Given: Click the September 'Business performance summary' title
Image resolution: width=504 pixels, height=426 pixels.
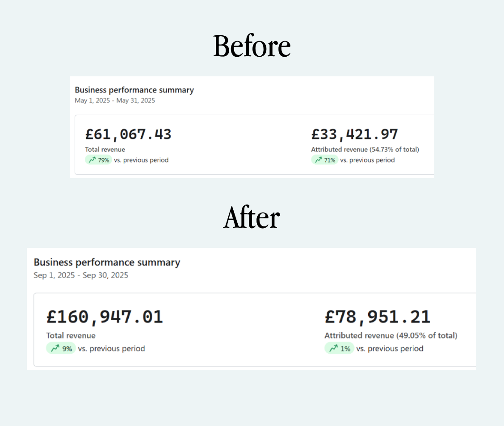Looking at the screenshot, I should pyautogui.click(x=107, y=262).
